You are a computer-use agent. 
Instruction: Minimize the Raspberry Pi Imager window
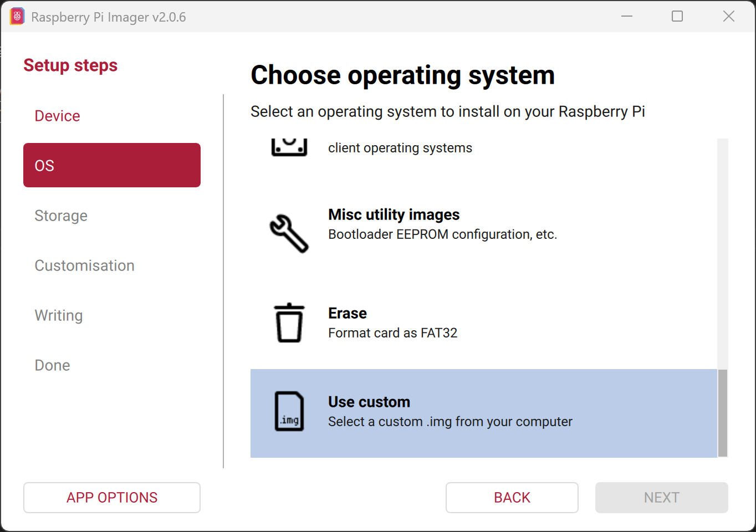[x=627, y=16]
